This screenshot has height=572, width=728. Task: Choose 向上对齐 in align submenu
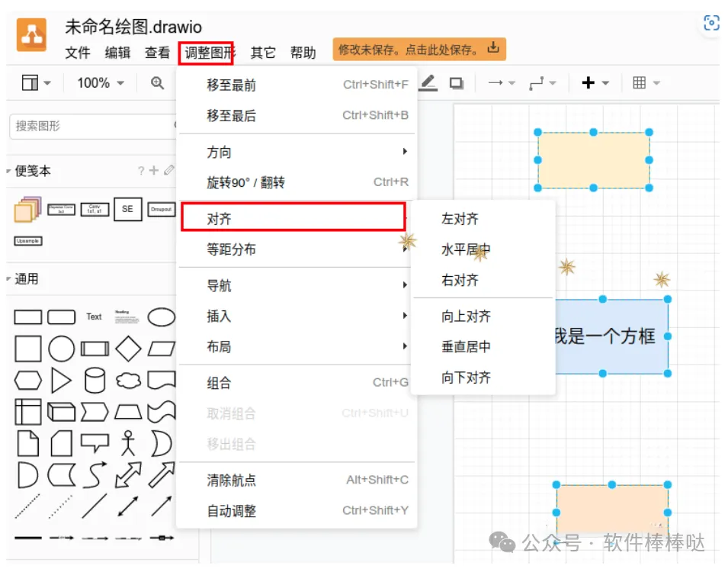tap(483, 317)
